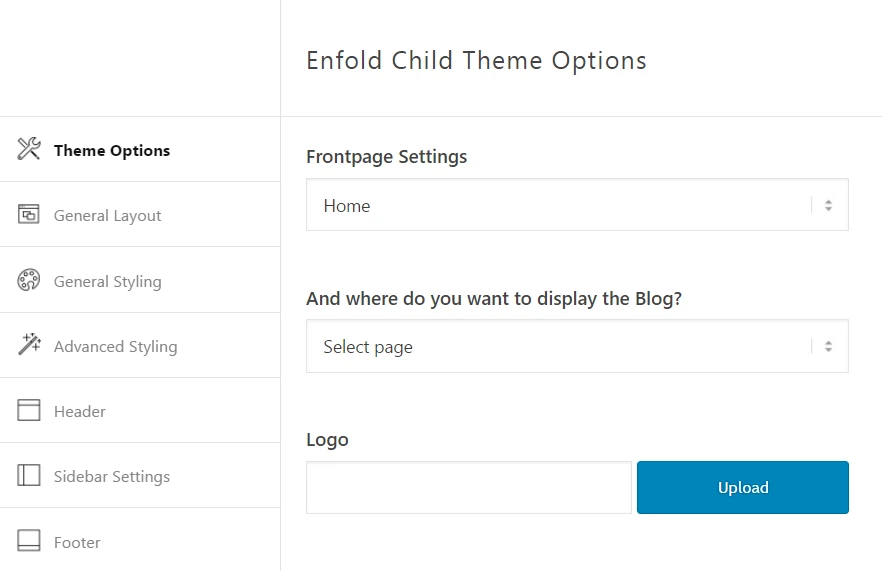882x571 pixels.
Task: Click the Logo URL input field
Action: 469,488
